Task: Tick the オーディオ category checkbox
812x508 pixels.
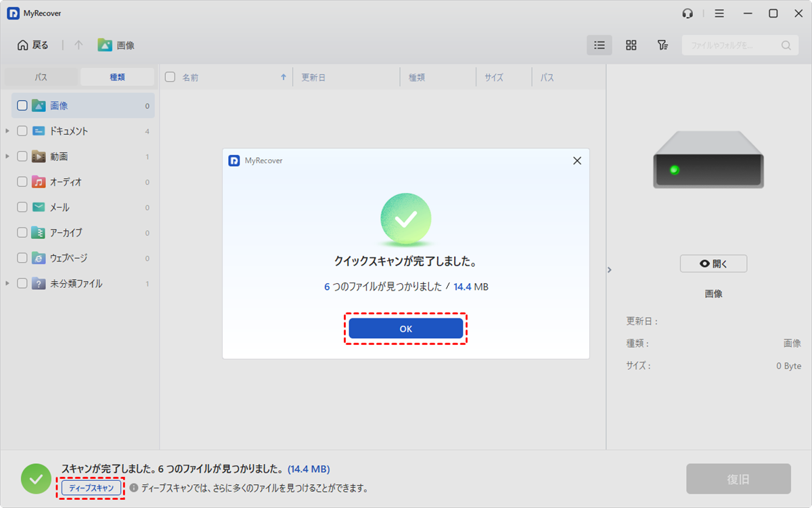Action: coord(22,182)
